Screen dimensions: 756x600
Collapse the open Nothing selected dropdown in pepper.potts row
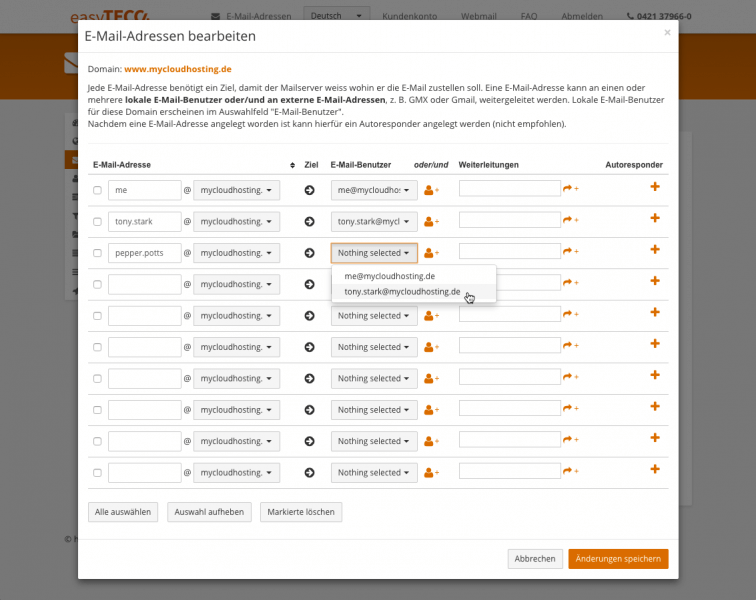click(x=374, y=253)
